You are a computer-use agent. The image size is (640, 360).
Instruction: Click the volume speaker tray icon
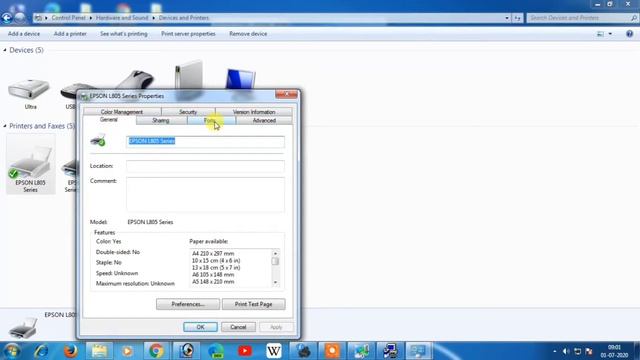tap(566, 351)
